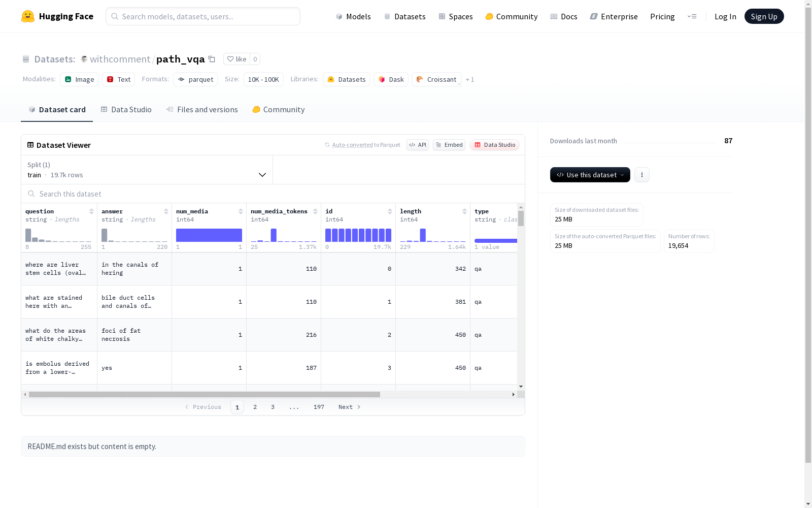This screenshot has height=508, width=812.
Task: Sort by the question column sort icon
Action: coord(91,211)
